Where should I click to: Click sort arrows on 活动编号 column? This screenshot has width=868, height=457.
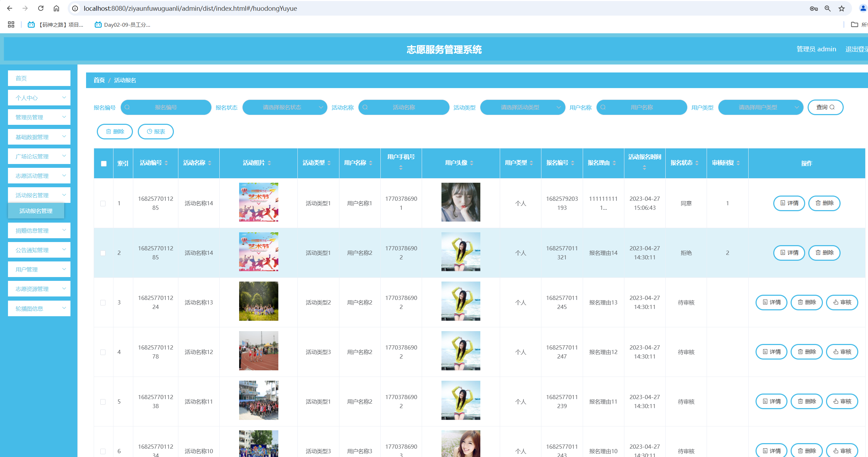click(166, 163)
